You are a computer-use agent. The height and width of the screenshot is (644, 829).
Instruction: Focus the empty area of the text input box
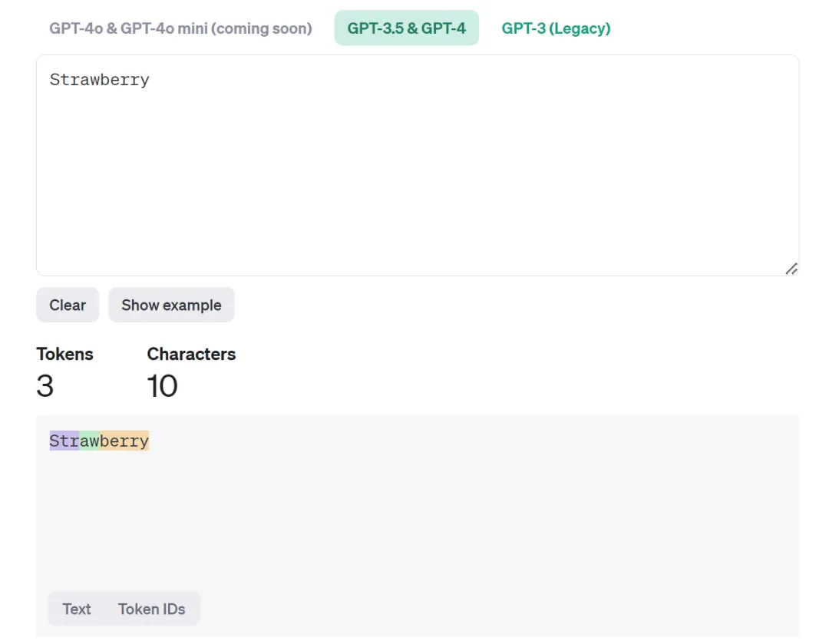coord(418,180)
